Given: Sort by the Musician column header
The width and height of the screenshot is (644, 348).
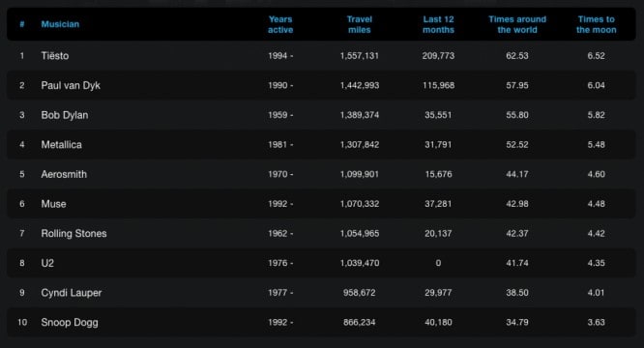Looking at the screenshot, I should [60, 24].
